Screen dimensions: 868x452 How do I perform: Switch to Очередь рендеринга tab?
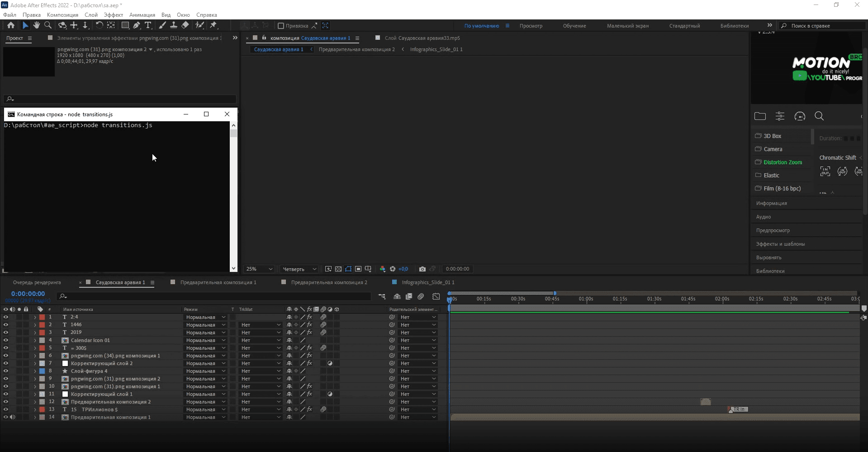click(x=37, y=282)
